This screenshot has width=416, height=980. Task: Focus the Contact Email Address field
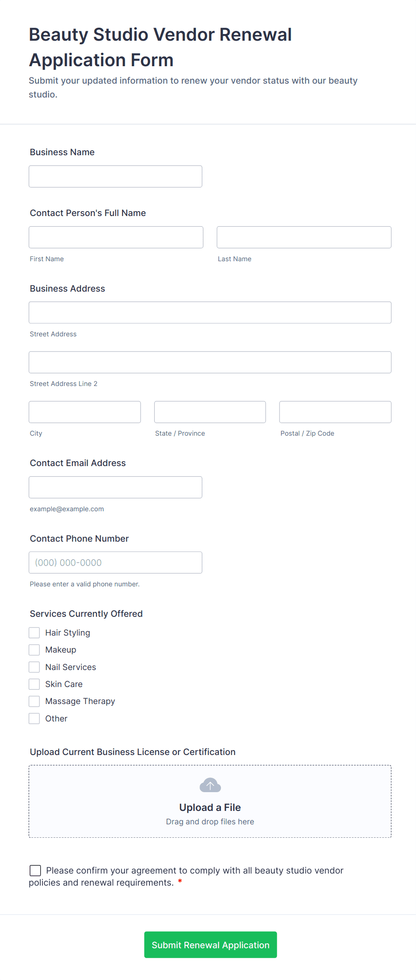click(115, 487)
